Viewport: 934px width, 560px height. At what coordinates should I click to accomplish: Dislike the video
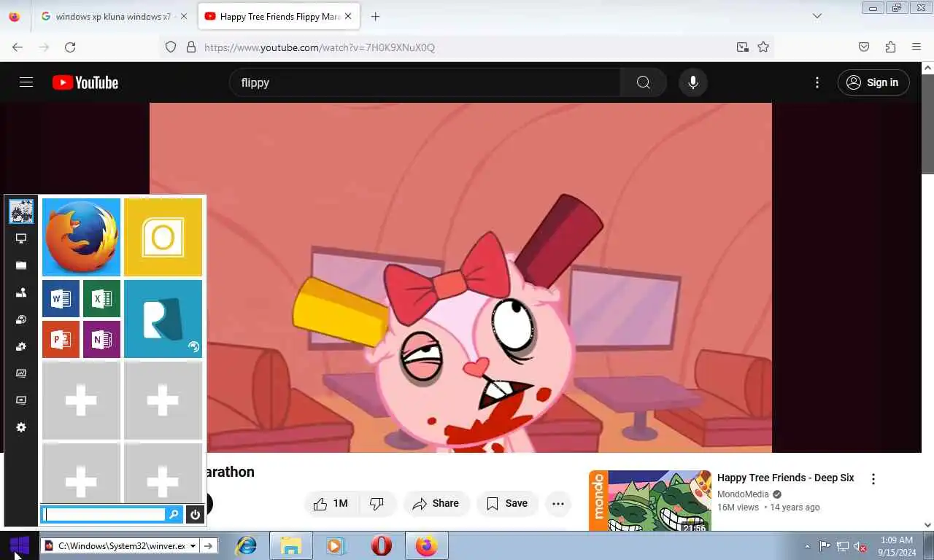[x=377, y=503]
